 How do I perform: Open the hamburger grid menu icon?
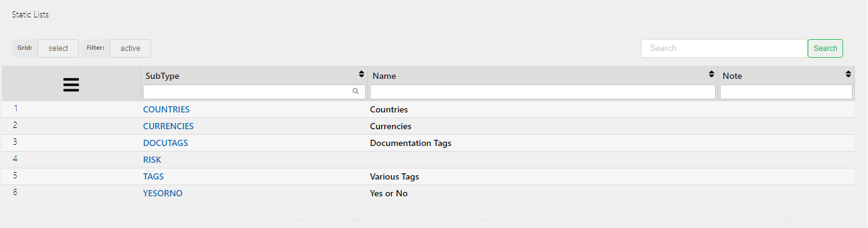click(71, 85)
